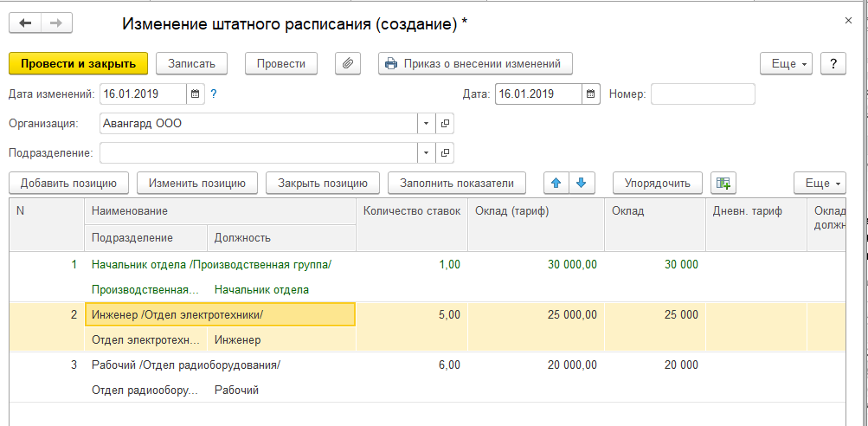Move selected row down with arrow
868x426 pixels.
coord(581,183)
